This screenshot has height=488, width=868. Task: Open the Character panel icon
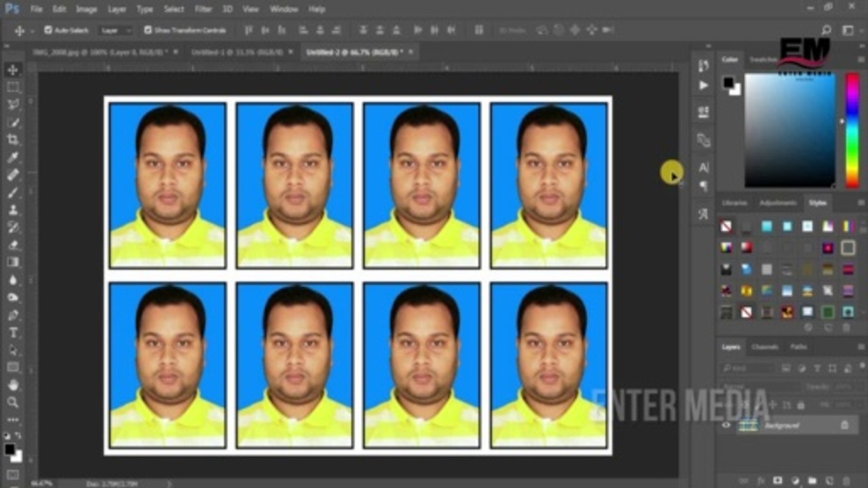point(703,167)
